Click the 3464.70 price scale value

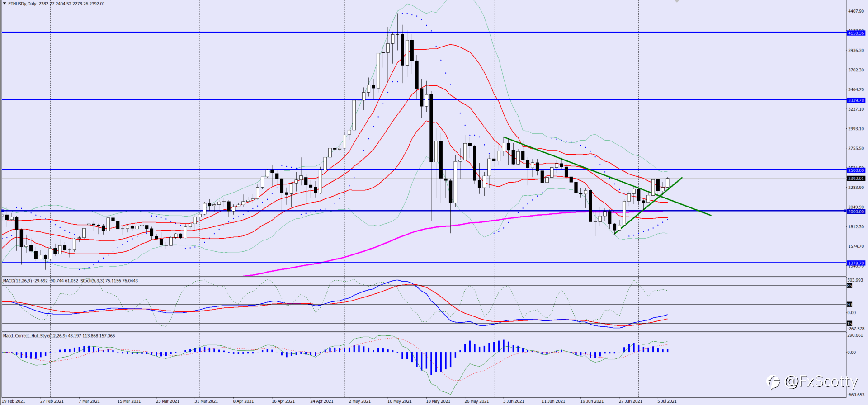pyautogui.click(x=856, y=90)
